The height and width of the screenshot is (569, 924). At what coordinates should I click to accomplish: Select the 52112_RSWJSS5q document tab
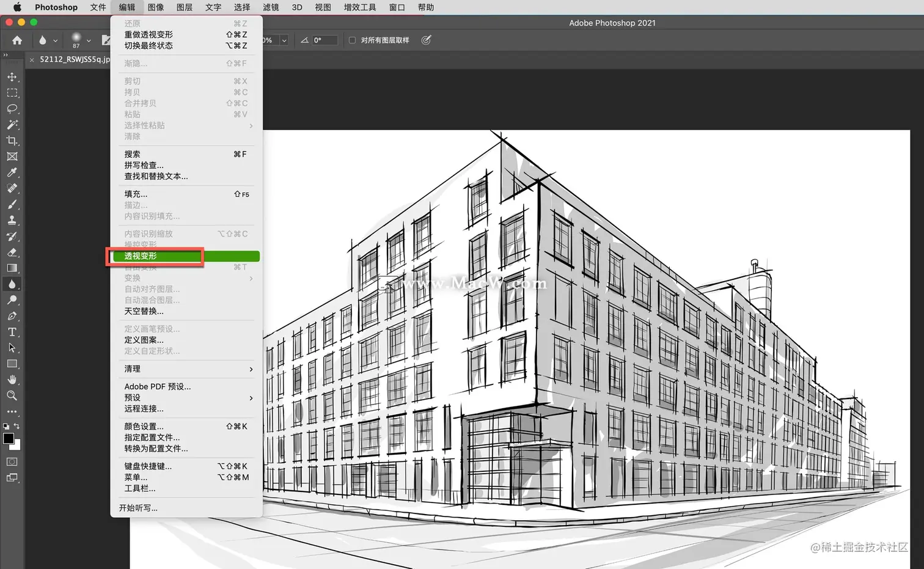tap(75, 59)
